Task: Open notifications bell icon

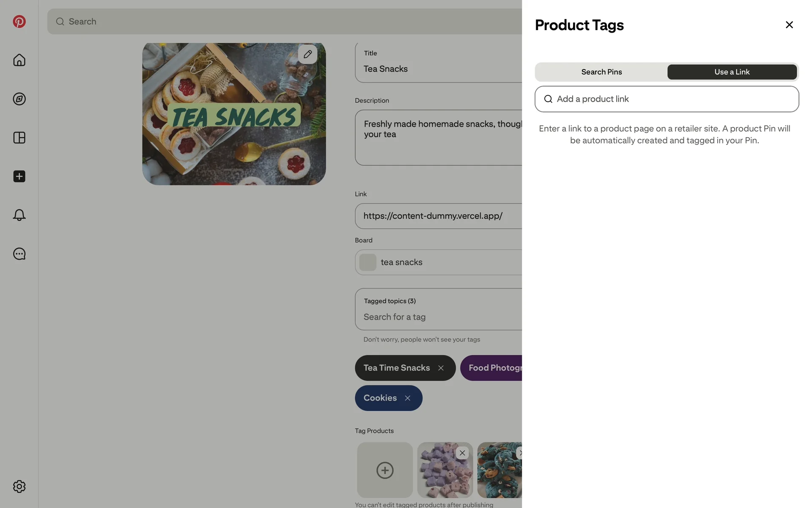Action: [19, 215]
